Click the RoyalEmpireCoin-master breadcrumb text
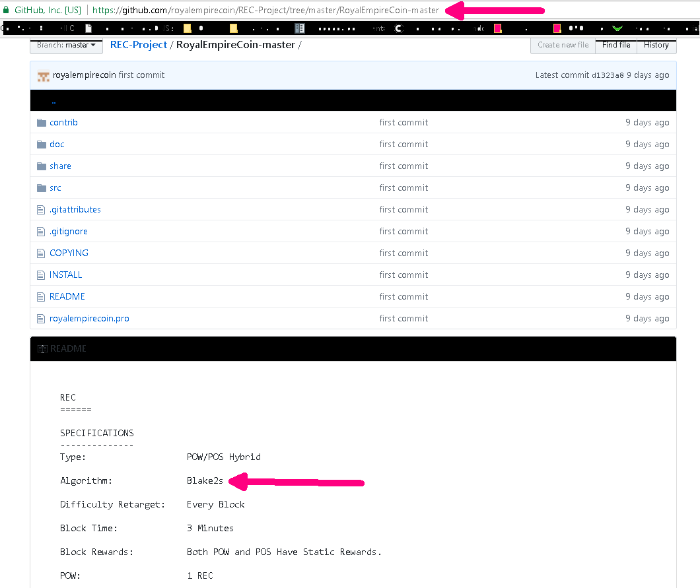 click(236, 45)
